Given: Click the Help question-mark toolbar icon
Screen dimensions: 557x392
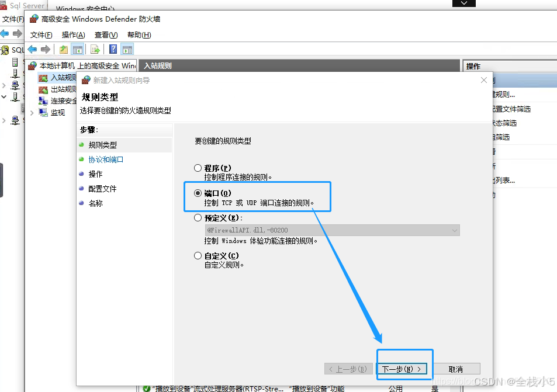Looking at the screenshot, I should click(x=113, y=48).
